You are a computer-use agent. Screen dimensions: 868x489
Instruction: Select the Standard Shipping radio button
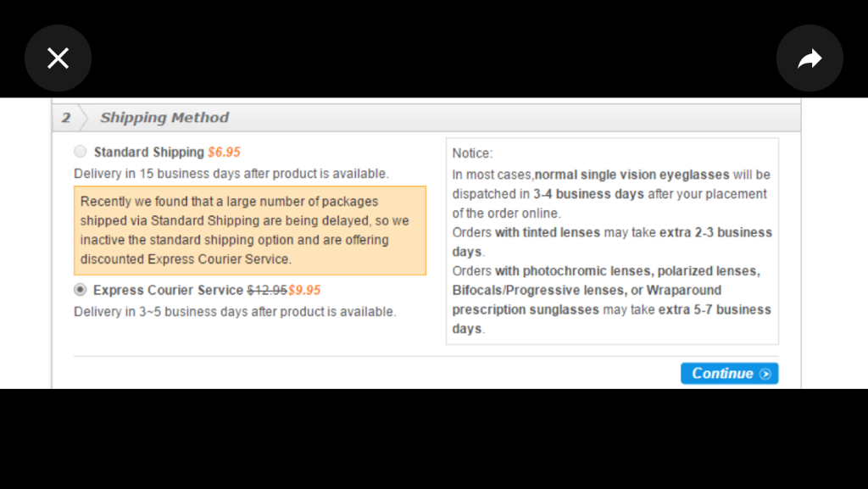[81, 152]
